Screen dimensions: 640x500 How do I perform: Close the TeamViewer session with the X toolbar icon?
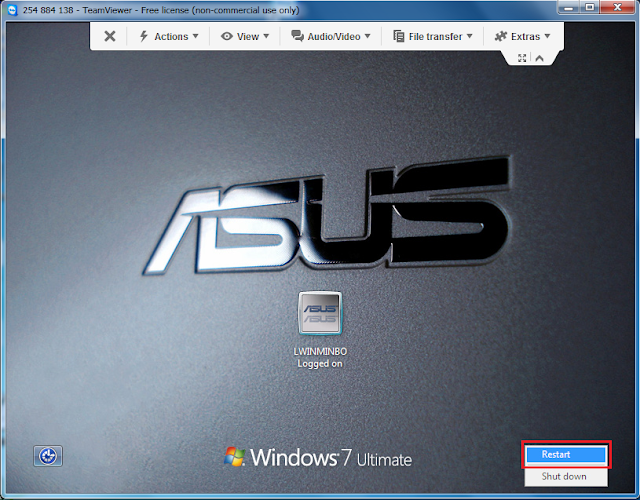coord(110,36)
